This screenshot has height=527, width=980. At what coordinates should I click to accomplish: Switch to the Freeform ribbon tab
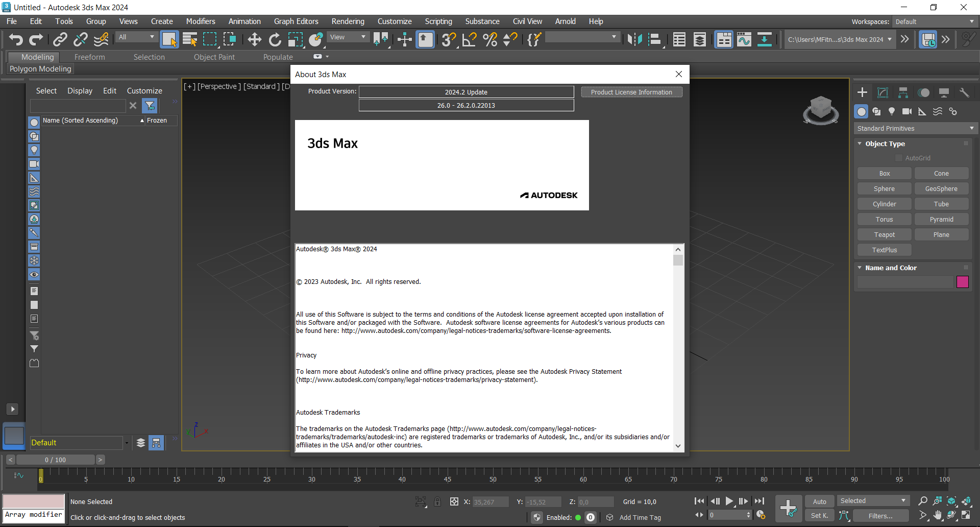[89, 57]
